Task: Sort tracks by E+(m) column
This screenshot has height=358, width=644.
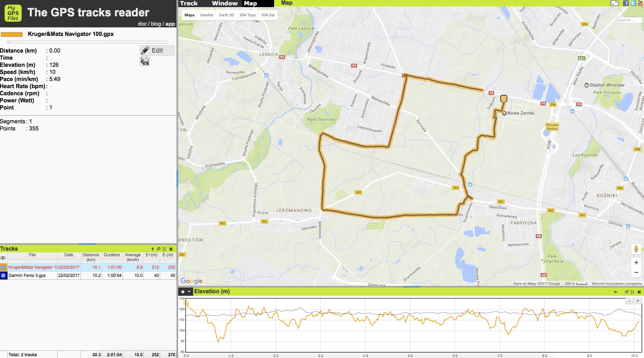Action: [x=152, y=257]
